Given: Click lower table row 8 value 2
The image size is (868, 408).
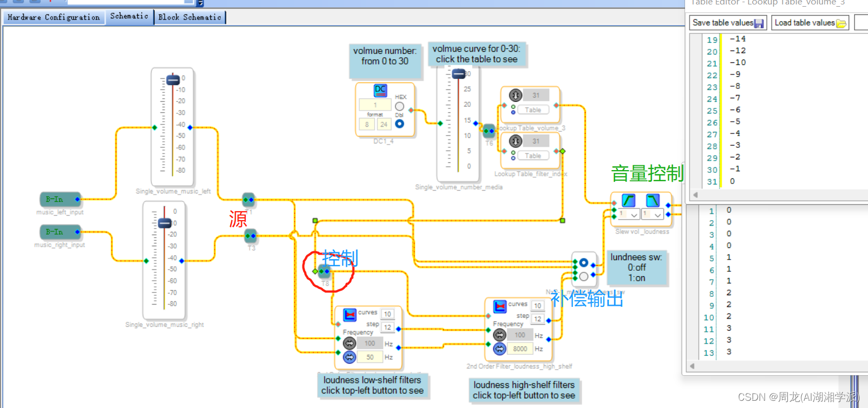Looking at the screenshot, I should 729,293.
